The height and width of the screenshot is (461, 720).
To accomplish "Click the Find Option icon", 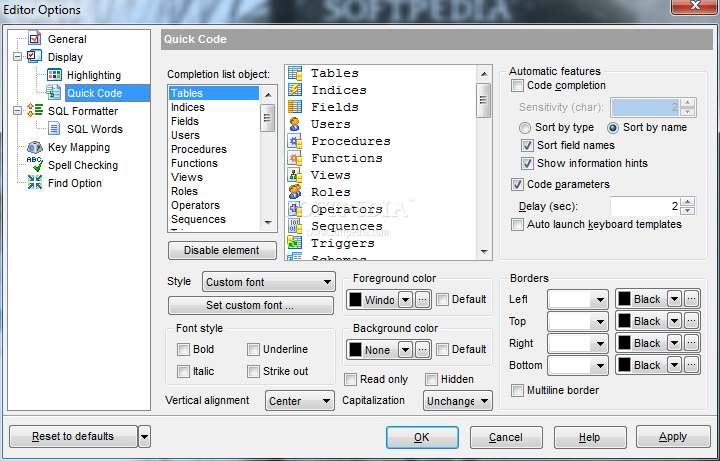I will tap(35, 183).
